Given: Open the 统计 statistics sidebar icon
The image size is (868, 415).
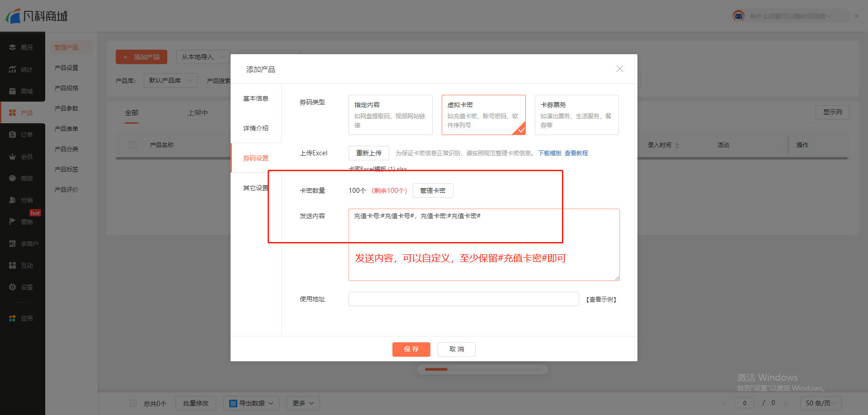Looking at the screenshot, I should pos(13,70).
